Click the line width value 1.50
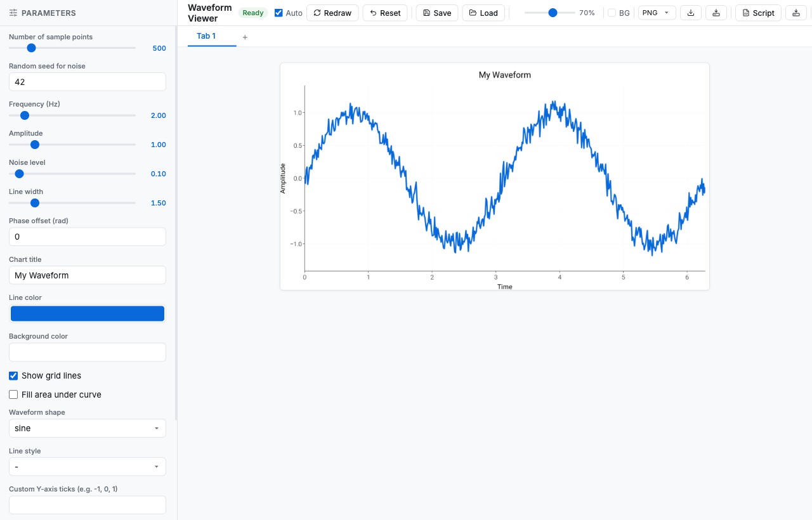This screenshot has height=520, width=812. (159, 203)
